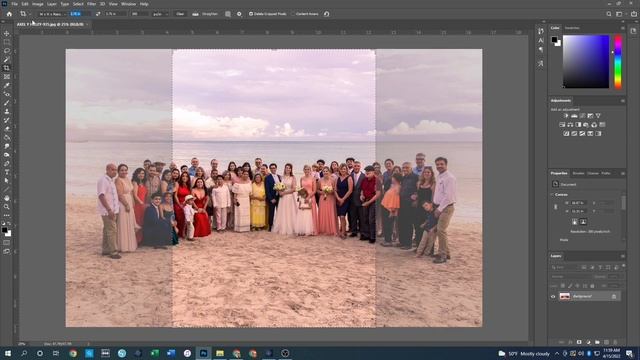Viewport: 640px width, 360px height.
Task: Select the Spot Healing Brush tool
Action: (7, 94)
